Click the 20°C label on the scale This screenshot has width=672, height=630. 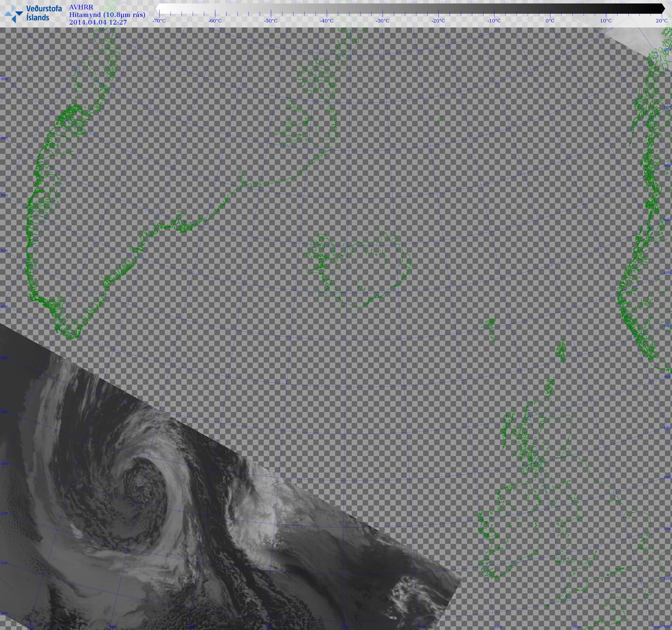tap(661, 21)
